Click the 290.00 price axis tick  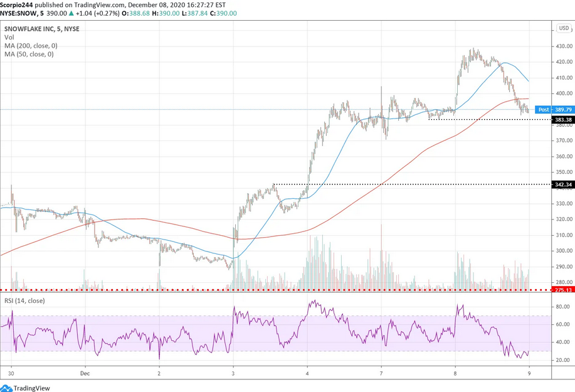(x=564, y=267)
